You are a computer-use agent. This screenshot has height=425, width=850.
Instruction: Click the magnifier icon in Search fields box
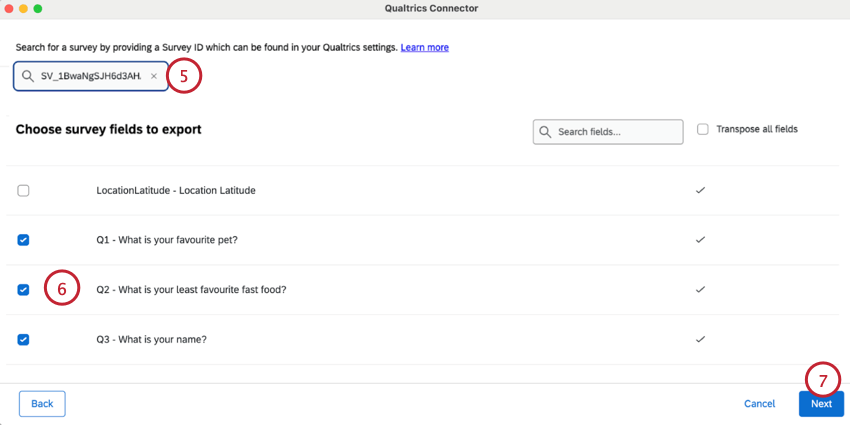coord(546,132)
